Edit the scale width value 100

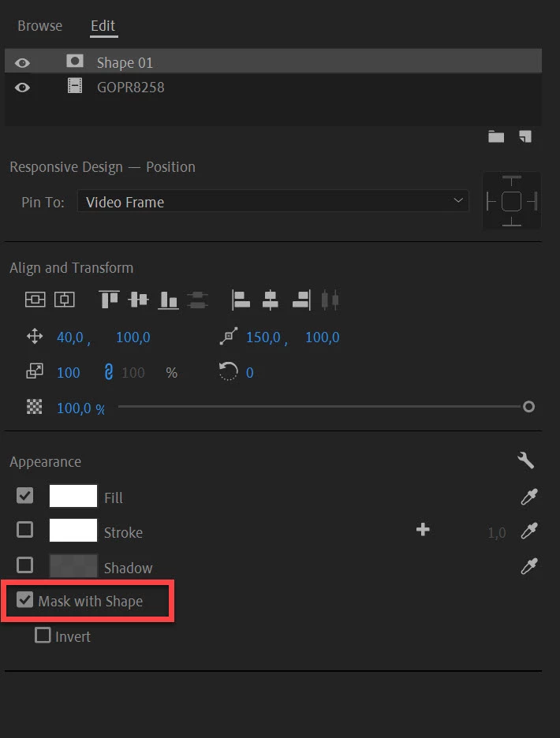click(69, 373)
